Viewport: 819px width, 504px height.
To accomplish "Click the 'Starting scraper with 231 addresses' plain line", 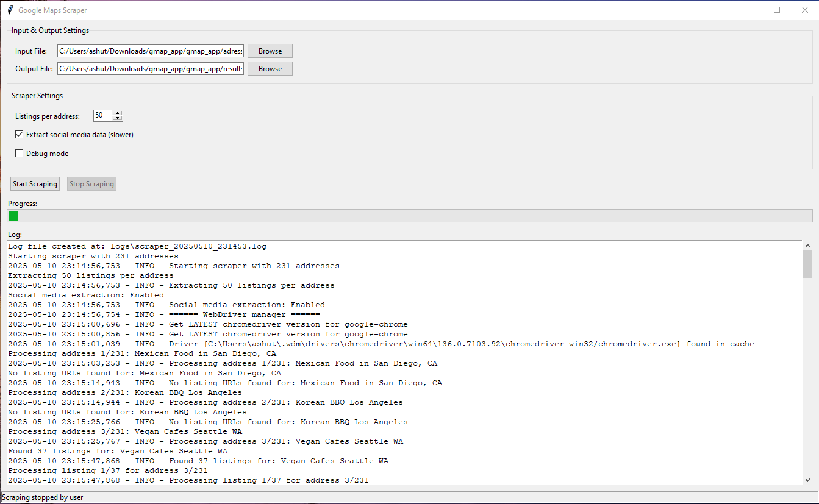I will point(93,256).
